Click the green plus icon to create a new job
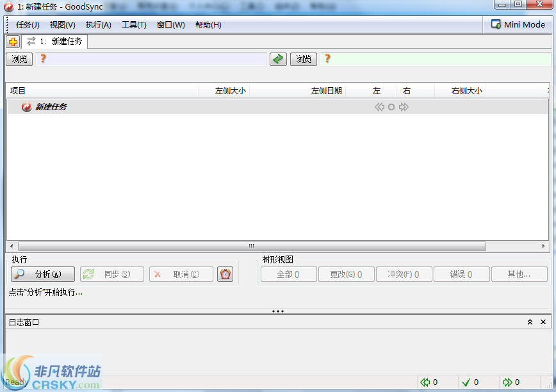This screenshot has height=392, width=556. 13,42
